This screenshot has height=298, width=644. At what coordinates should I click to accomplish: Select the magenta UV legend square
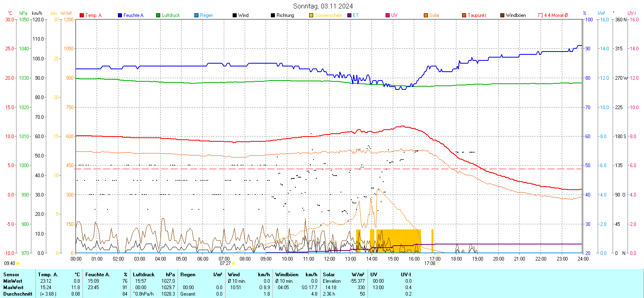coord(388,15)
